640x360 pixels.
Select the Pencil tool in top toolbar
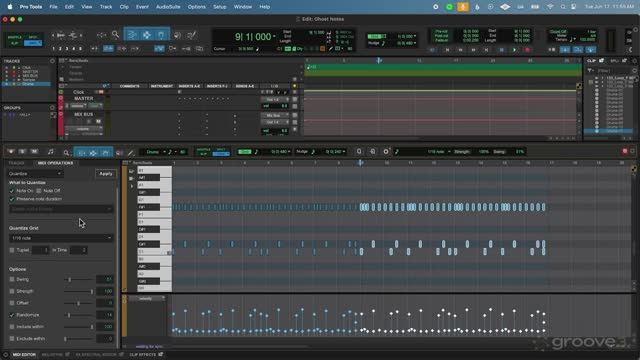tap(191, 36)
